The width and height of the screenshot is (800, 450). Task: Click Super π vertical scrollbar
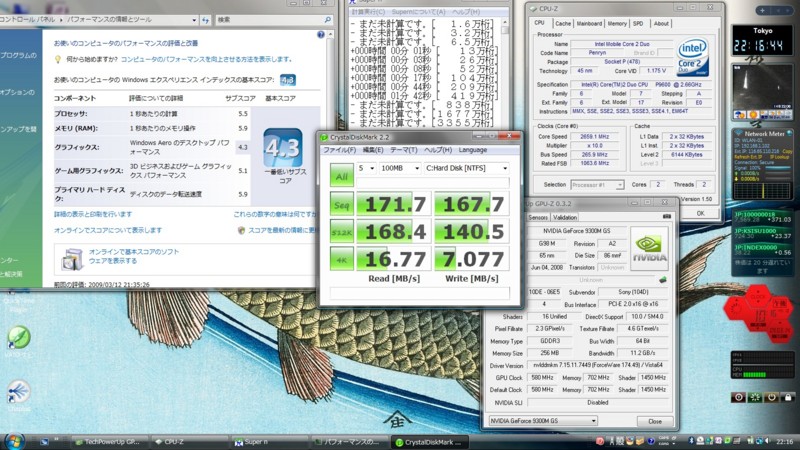click(x=505, y=71)
